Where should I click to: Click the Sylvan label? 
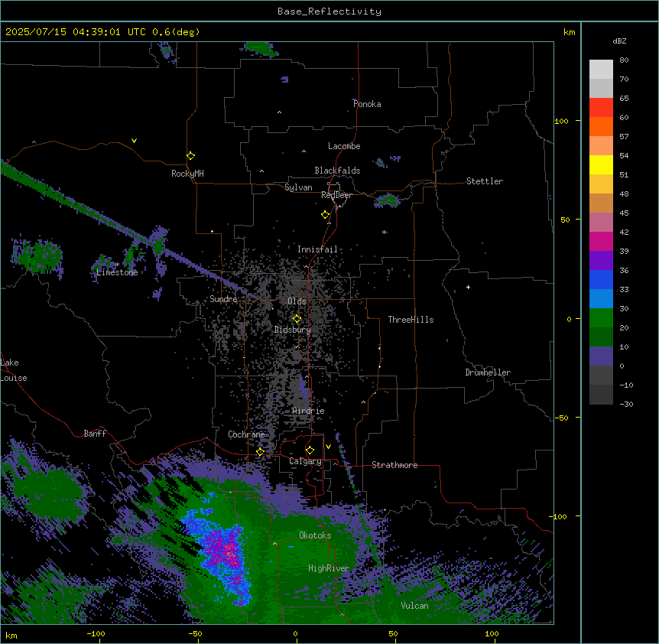pyautogui.click(x=298, y=187)
